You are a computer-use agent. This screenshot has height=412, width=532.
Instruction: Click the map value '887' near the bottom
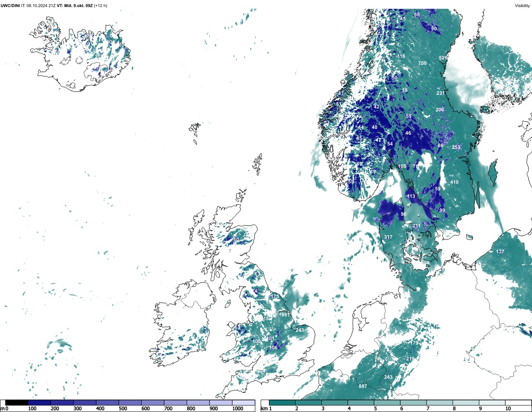(x=363, y=386)
